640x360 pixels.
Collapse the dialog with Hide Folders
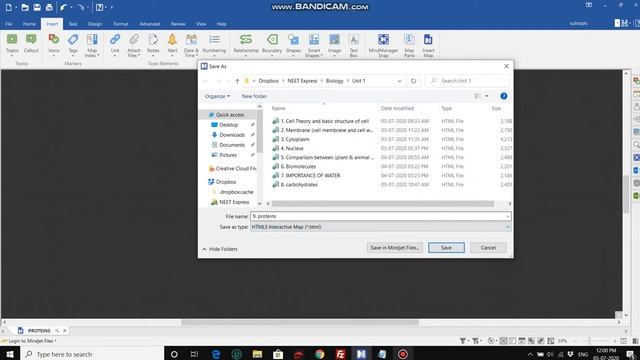pos(220,249)
